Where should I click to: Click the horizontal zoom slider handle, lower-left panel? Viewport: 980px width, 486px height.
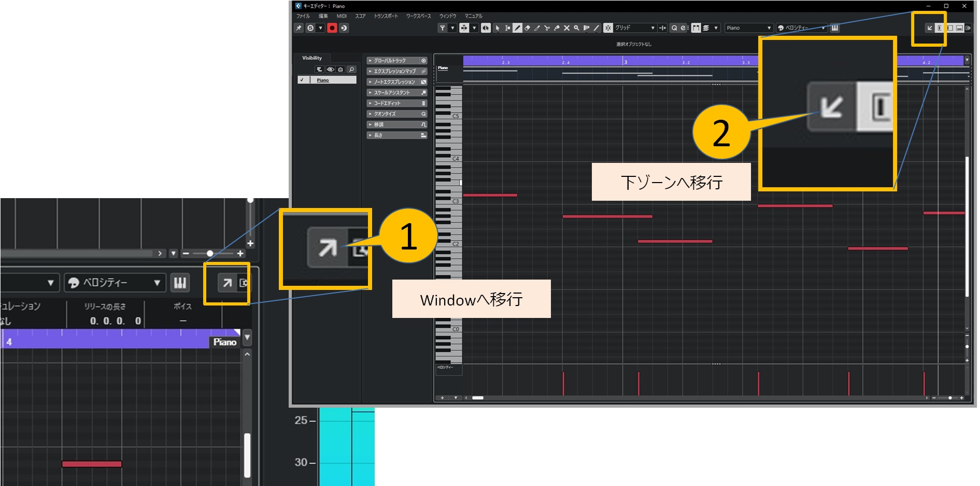[x=210, y=254]
